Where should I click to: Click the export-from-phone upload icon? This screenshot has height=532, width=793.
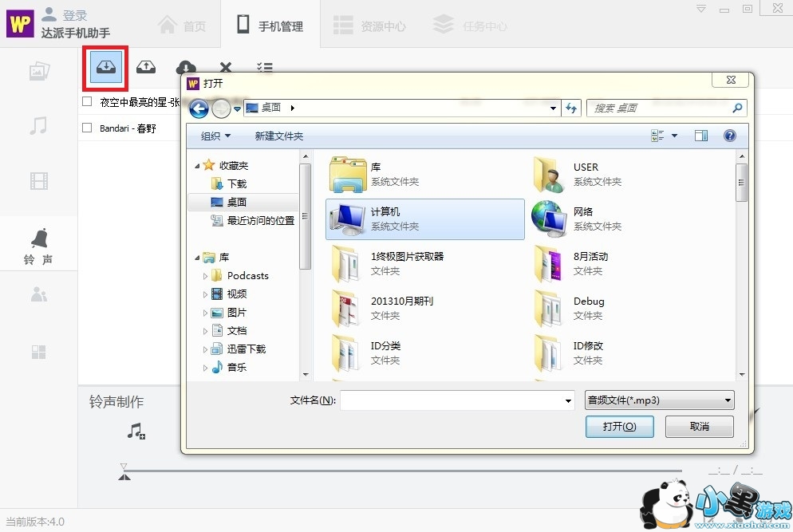(146, 67)
